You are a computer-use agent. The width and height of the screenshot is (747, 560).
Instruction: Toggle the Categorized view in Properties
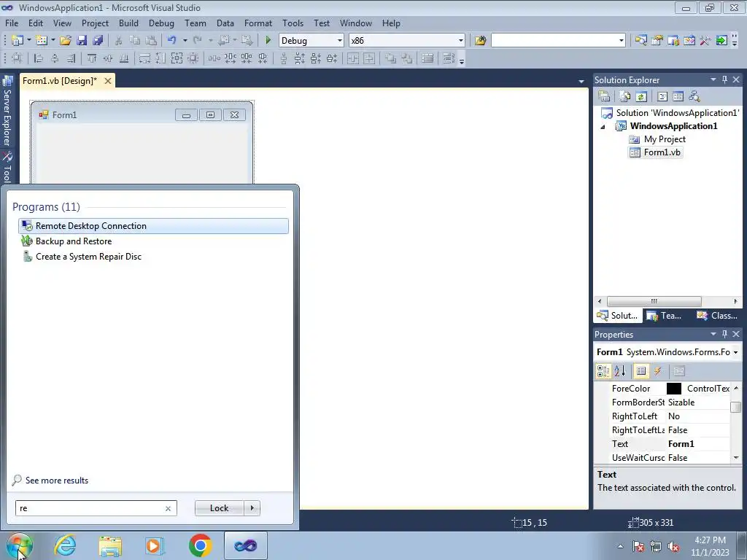click(x=603, y=371)
